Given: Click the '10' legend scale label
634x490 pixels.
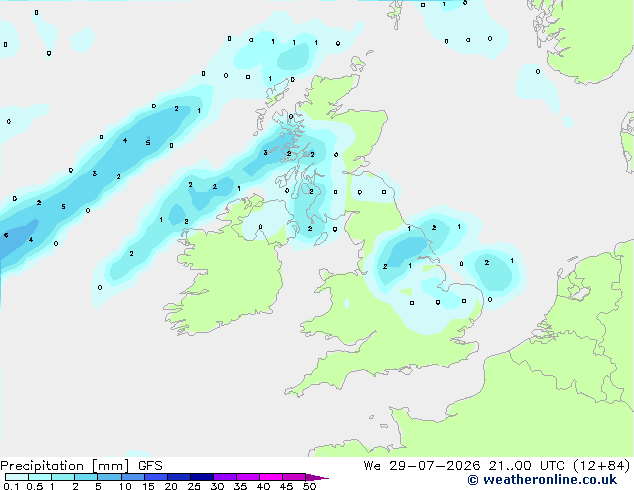Looking at the screenshot, I should (x=125, y=486).
